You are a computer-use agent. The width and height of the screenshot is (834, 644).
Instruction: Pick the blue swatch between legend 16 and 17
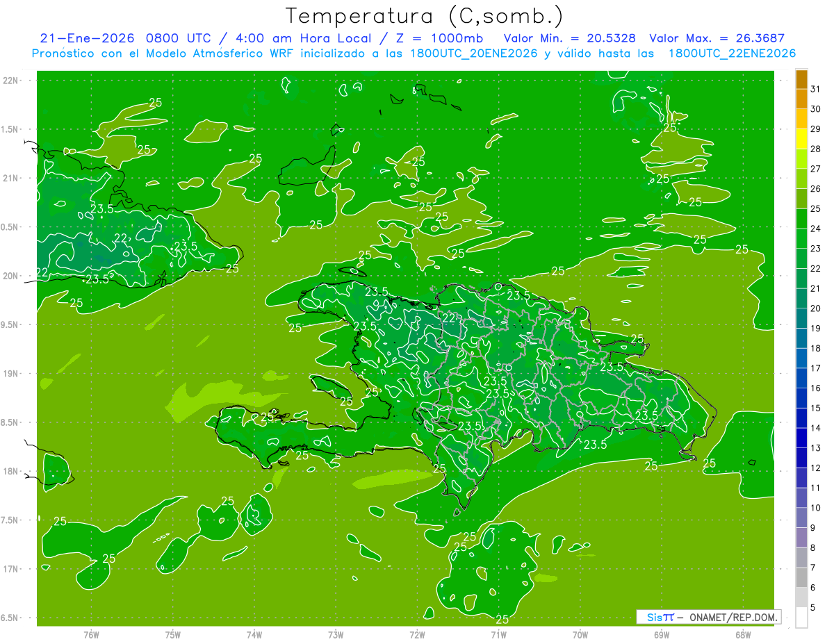(x=801, y=379)
